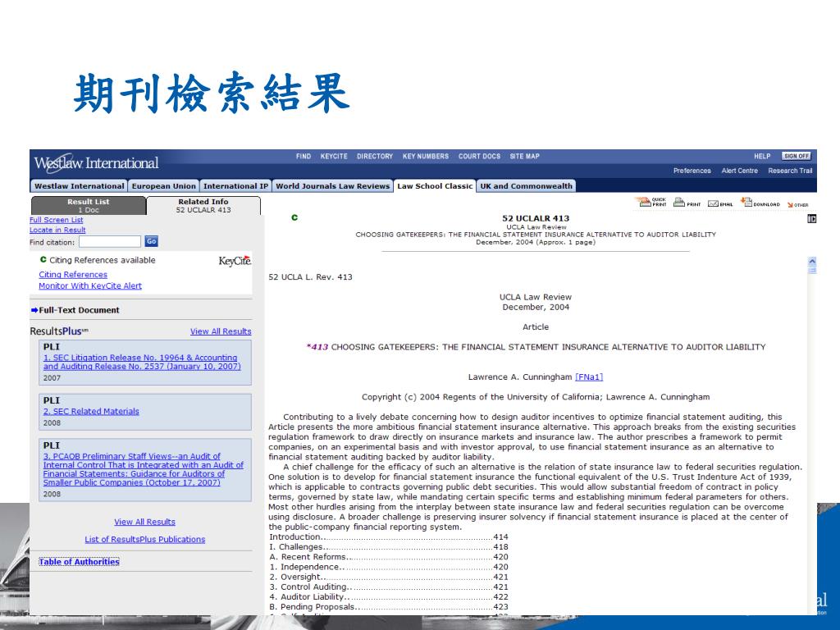Viewport: 840px width, 630px height.
Task: Click '3. Control Auditing' contents row
Action: [388, 587]
